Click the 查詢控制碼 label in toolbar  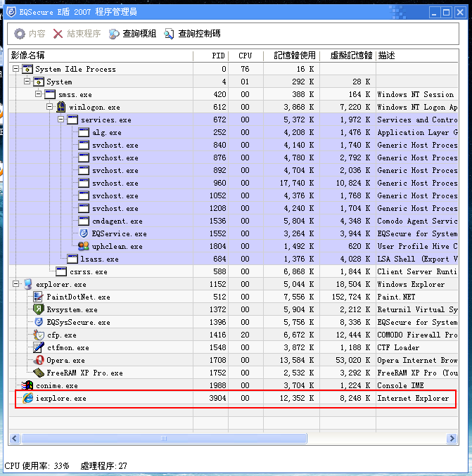point(199,34)
